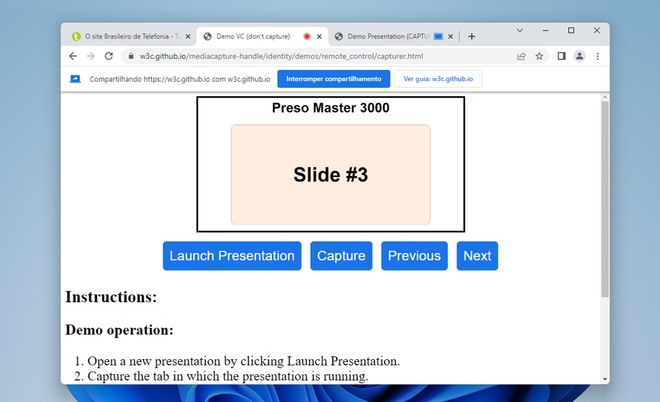Select the 'Demo VC (don't capture)' tab
Screen dimensions: 660x402
tap(262, 37)
